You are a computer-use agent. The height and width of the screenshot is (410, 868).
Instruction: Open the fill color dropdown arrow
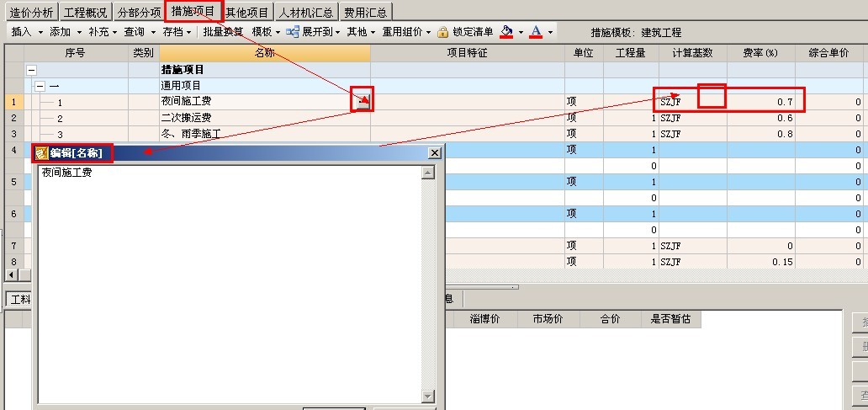(x=521, y=33)
